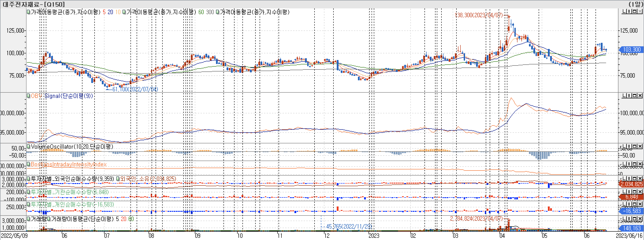644x240 pixels.
Task: Close the VolumeOscillator panel with X icon
Action: (x=640, y=146)
